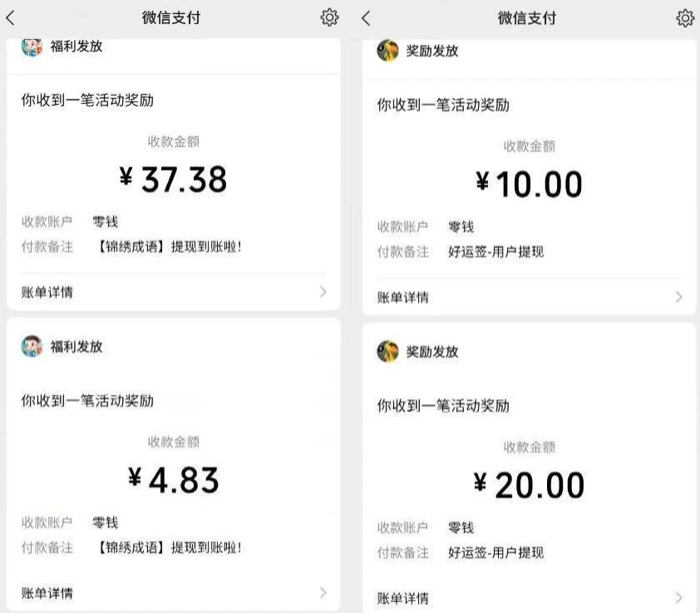Expand bill details chevron for ¥4.83 reward
This screenshot has width=700, height=613.
[323, 593]
